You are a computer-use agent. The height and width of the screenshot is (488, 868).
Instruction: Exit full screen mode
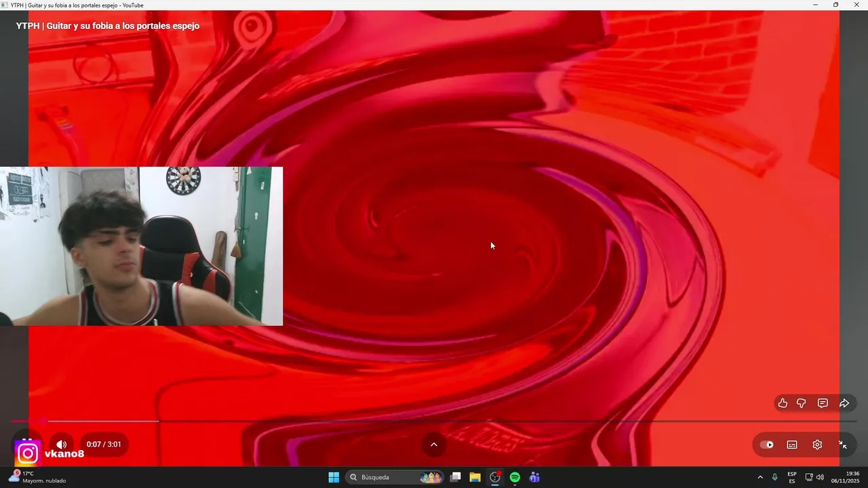click(842, 445)
